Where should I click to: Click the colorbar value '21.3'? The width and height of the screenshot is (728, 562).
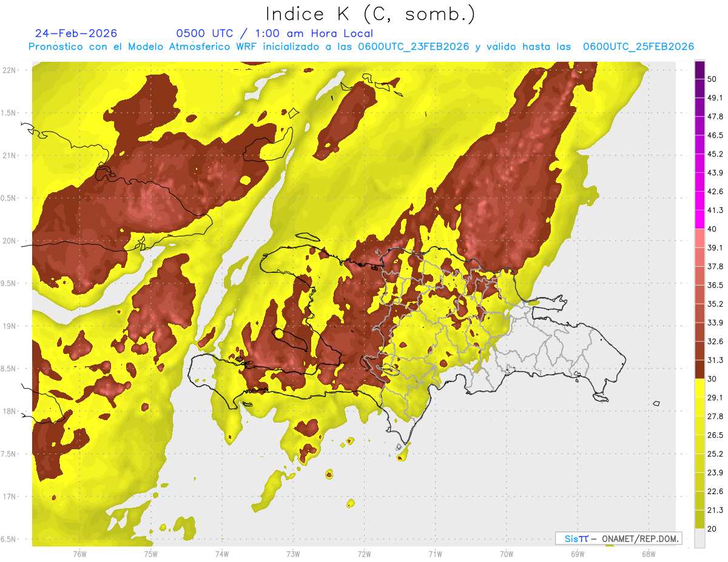point(715,510)
